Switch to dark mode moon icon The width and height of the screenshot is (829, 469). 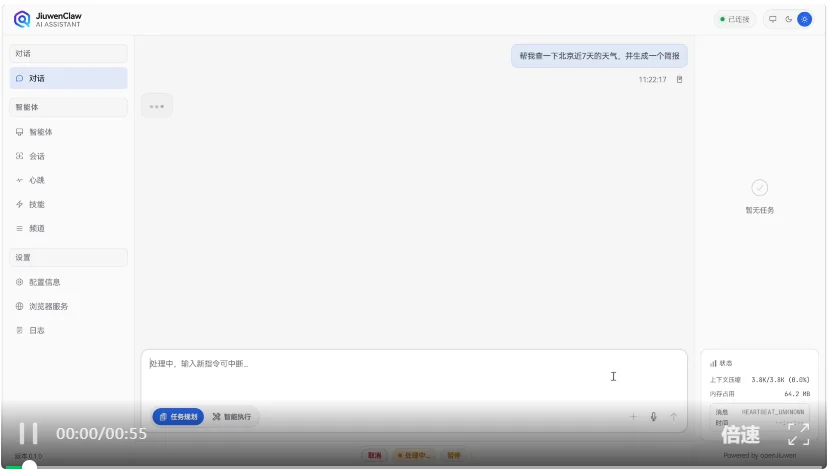[x=788, y=19]
